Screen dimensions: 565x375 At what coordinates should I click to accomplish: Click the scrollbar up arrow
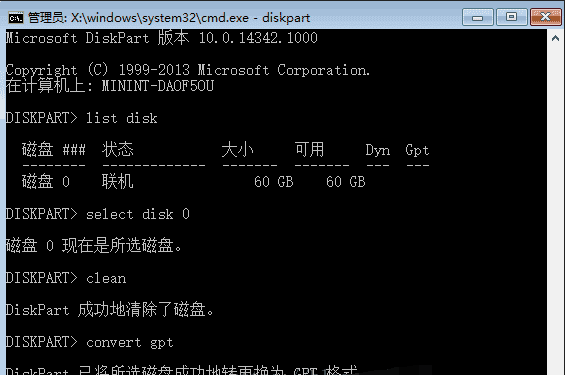(555, 38)
